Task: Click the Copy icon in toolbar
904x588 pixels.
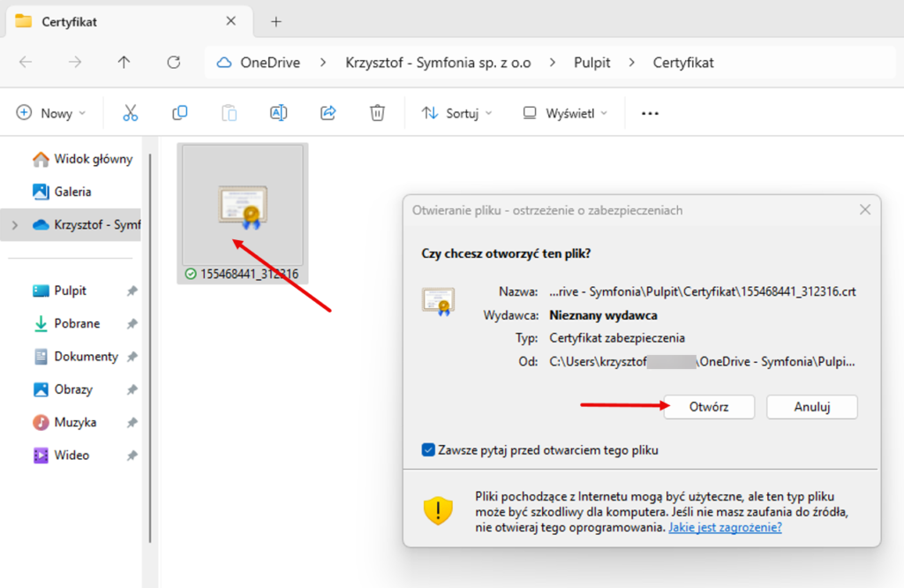Action: [180, 113]
